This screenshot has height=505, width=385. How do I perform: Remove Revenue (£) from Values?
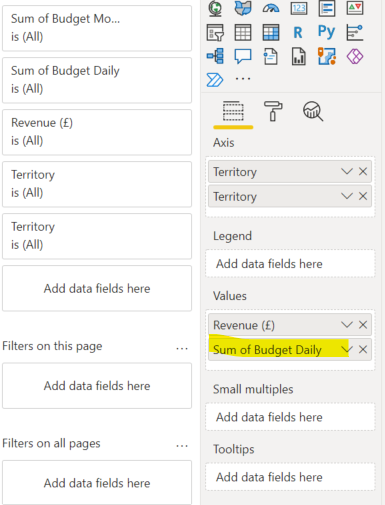click(x=363, y=325)
